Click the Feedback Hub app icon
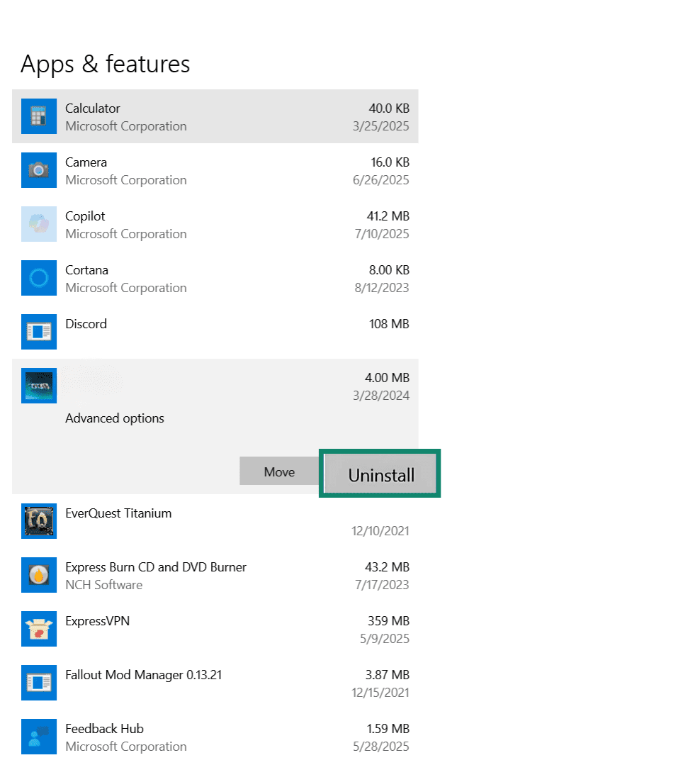This screenshot has width=700, height=765. pos(38,737)
